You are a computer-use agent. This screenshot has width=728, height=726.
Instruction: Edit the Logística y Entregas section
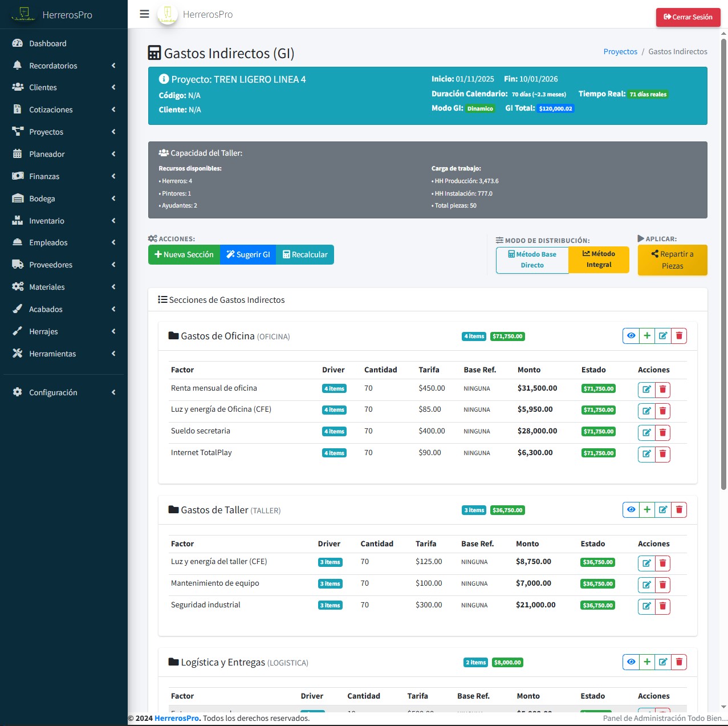coord(663,662)
